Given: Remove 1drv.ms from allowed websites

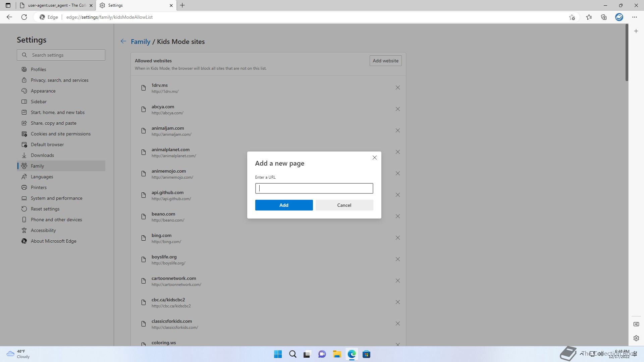Looking at the screenshot, I should [x=397, y=87].
